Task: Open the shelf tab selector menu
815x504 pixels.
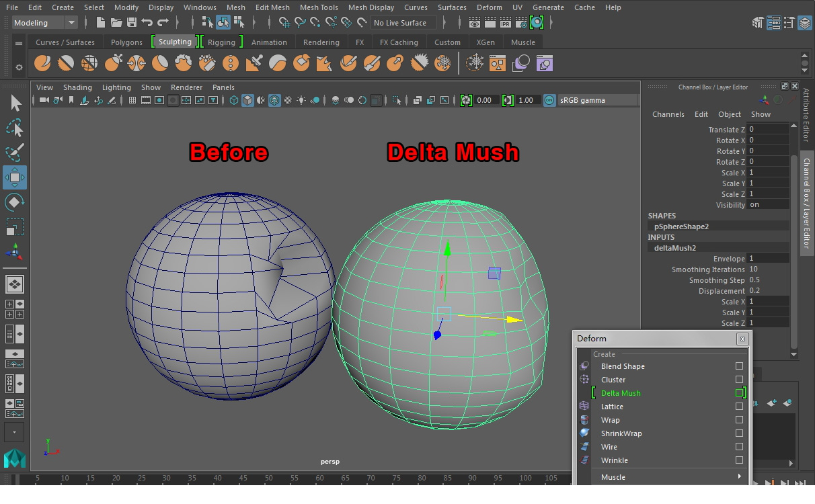Action: [19, 43]
